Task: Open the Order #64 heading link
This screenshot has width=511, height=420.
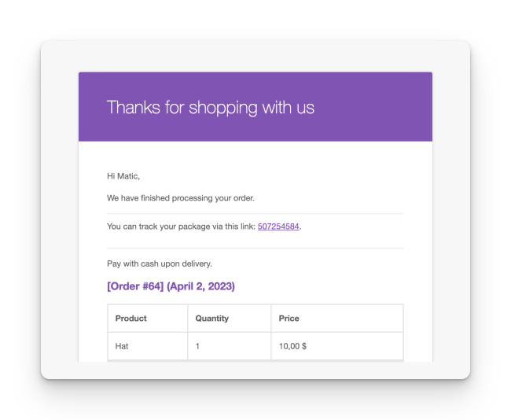Action: [134, 286]
